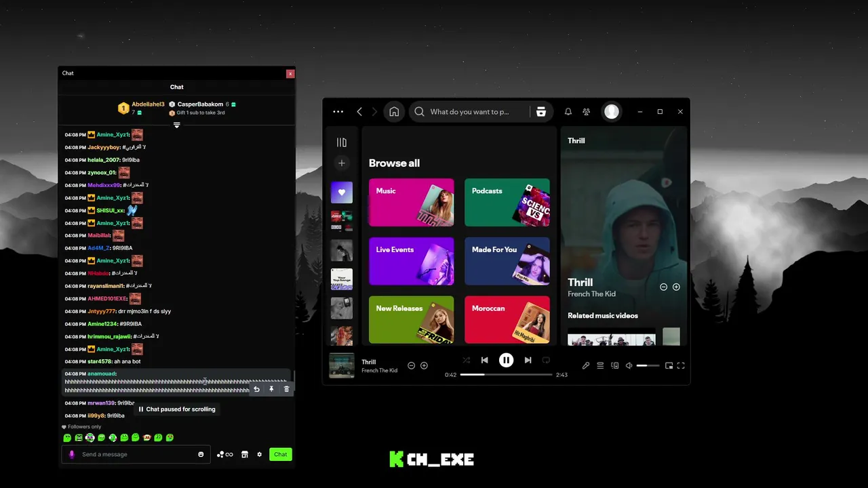Click album art thumbnail in player bar
Image resolution: width=868 pixels, height=488 pixels.
click(x=342, y=366)
